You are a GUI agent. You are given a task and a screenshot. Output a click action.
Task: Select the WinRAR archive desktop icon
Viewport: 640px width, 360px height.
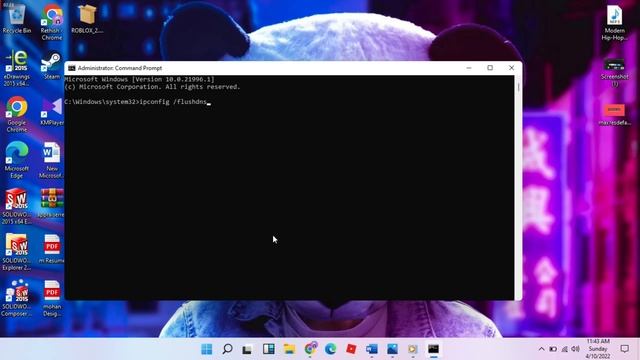(x=51, y=203)
